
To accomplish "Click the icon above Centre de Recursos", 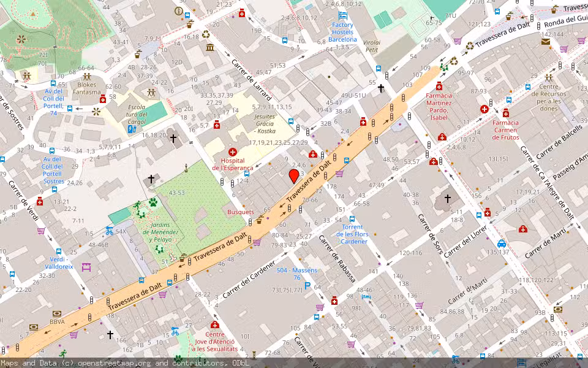I will (549, 78).
